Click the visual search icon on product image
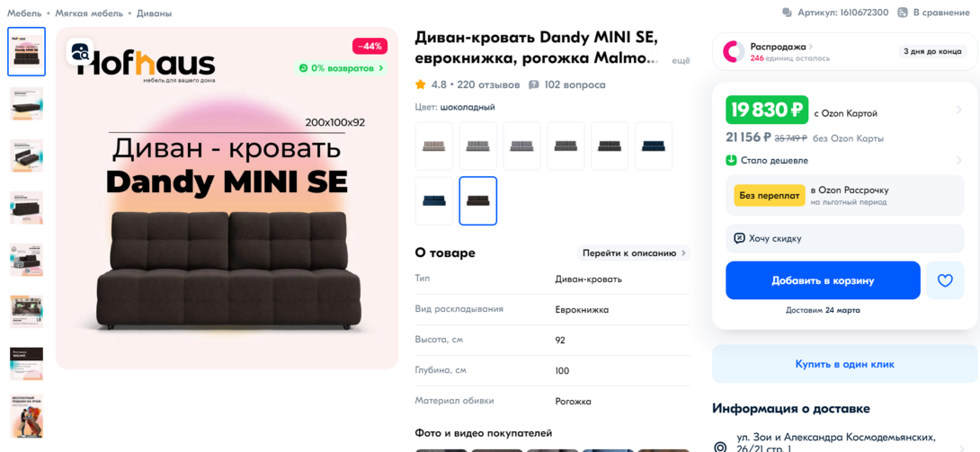The height and width of the screenshot is (452, 980). click(80, 52)
